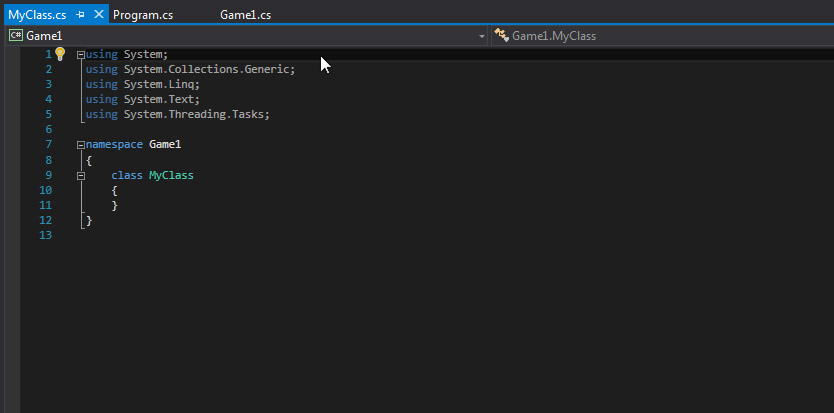Image resolution: width=834 pixels, height=413 pixels.
Task: Click line number 13 in the margin
Action: (44, 235)
